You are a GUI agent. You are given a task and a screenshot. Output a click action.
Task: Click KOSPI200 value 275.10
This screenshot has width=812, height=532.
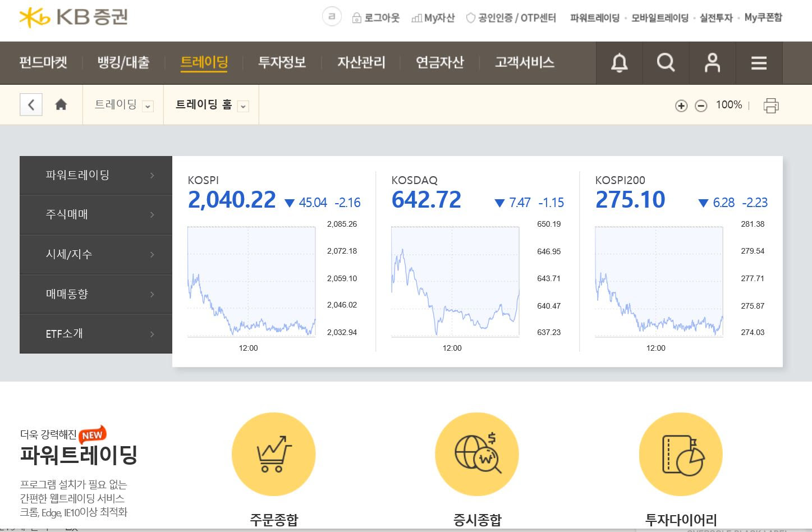click(x=630, y=200)
